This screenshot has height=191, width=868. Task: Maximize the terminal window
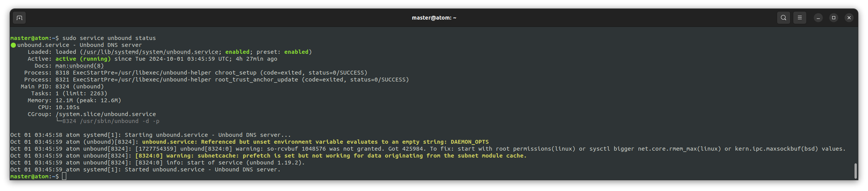pos(833,18)
